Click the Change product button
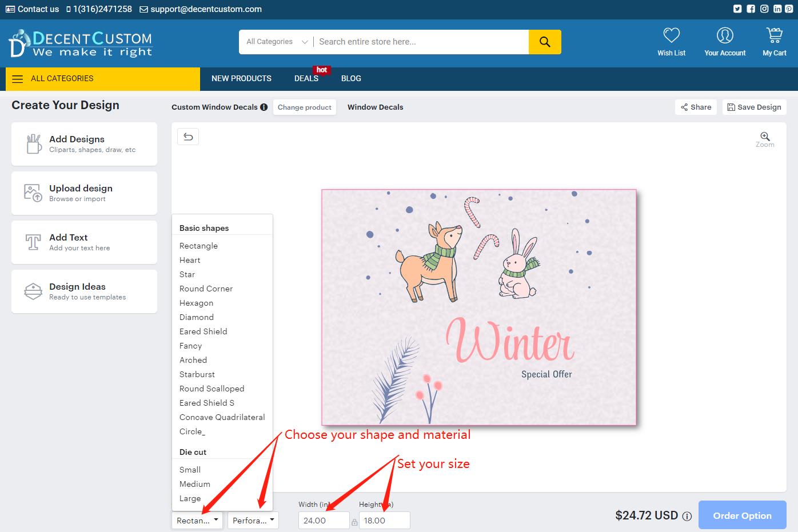The height and width of the screenshot is (532, 798). 305,107
